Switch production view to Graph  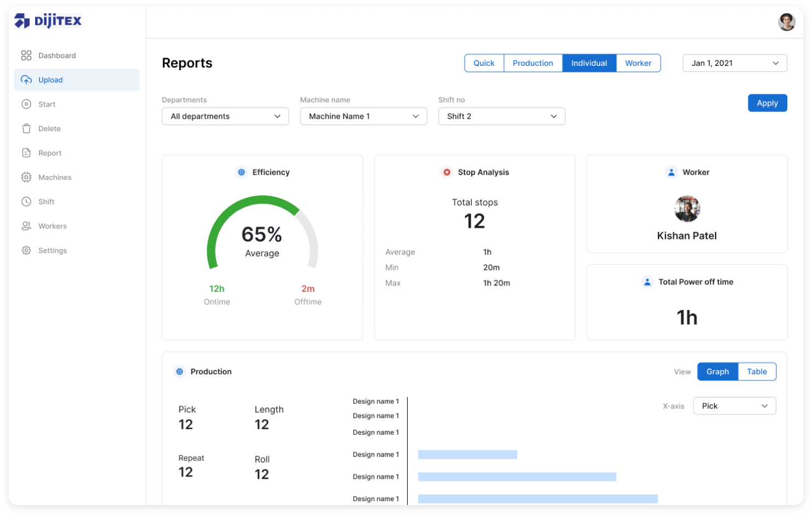pyautogui.click(x=717, y=372)
